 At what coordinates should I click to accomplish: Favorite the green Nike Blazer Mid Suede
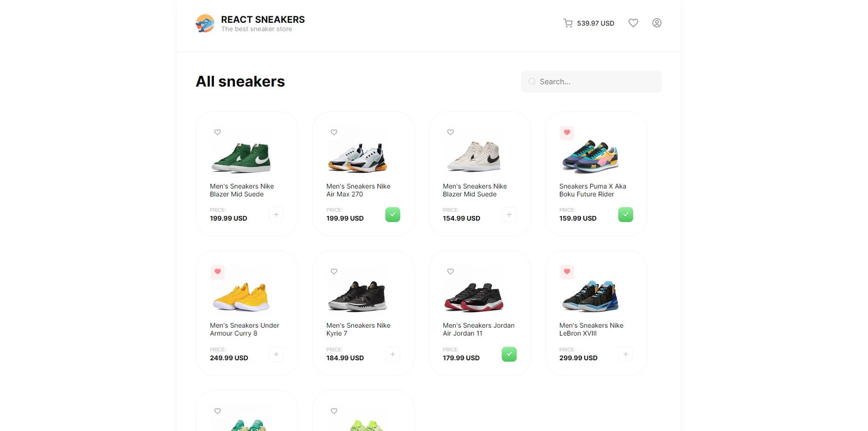(x=218, y=133)
